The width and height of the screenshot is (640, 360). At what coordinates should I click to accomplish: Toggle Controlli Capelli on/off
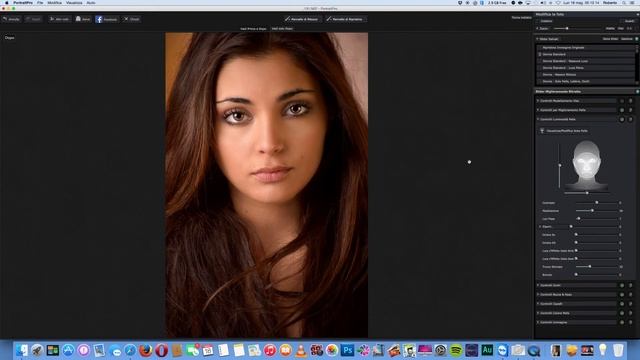pos(622,304)
